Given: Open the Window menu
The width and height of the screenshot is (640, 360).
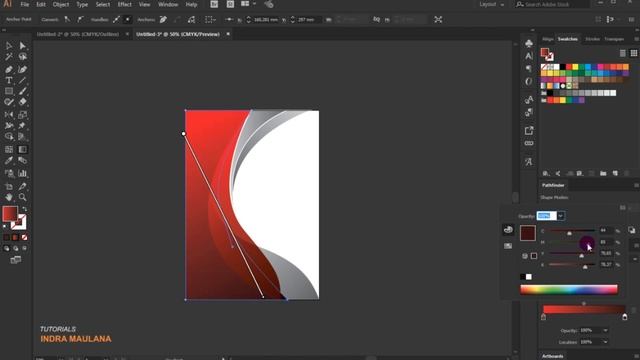Looking at the screenshot, I should tap(168, 4).
